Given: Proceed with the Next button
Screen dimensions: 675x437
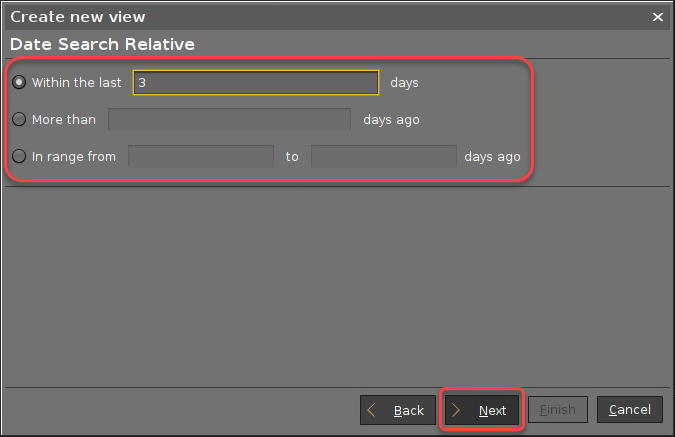Looking at the screenshot, I should tap(482, 410).
